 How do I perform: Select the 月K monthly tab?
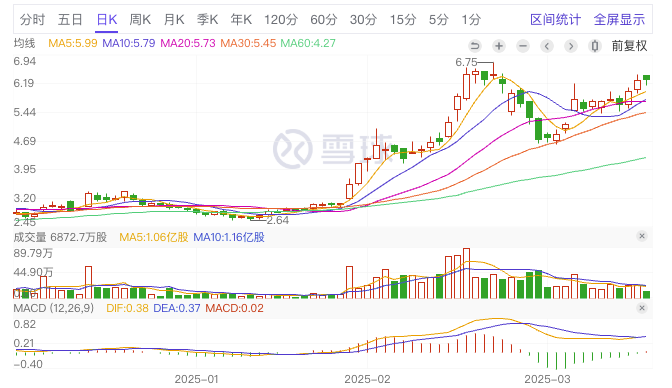(174, 20)
